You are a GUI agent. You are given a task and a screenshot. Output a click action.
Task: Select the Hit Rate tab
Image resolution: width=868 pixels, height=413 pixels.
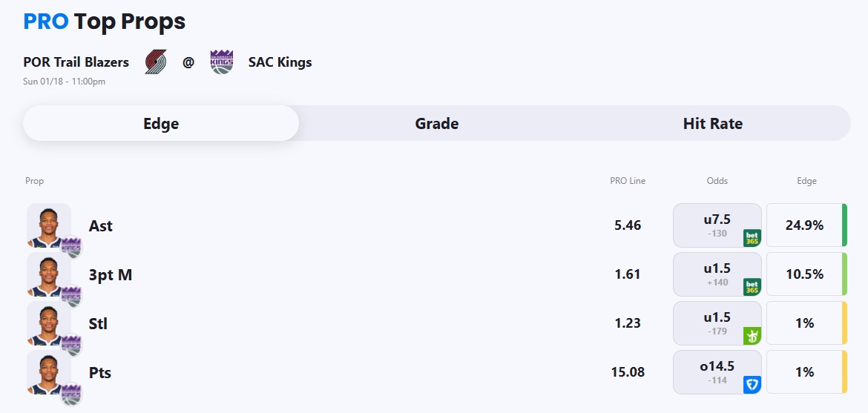click(712, 123)
